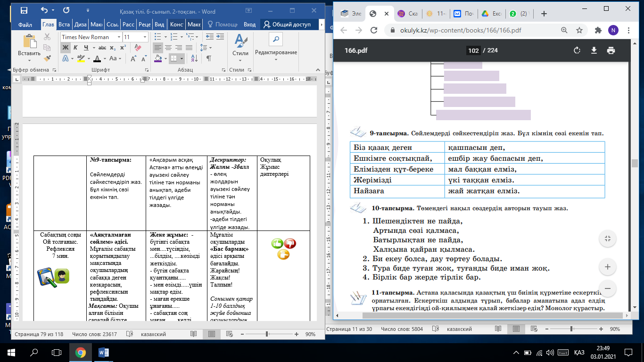644x362 pixels.
Task: Bookmark this page with the star icon
Action: pyautogui.click(x=579, y=30)
